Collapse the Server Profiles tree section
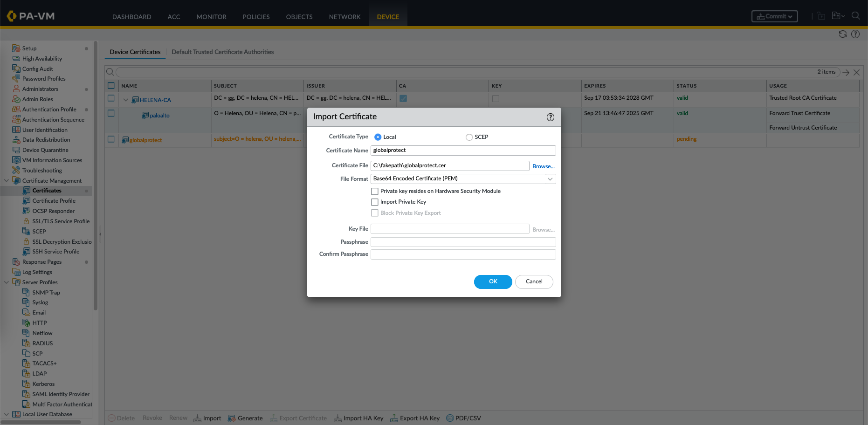The height and width of the screenshot is (425, 868). (7, 282)
